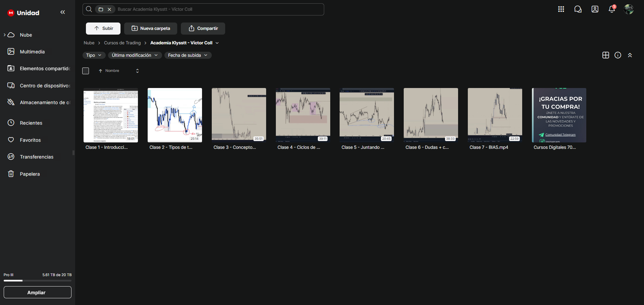Screen dimensions: 644x305
Task: Open the notifications bell
Action: point(612,9)
